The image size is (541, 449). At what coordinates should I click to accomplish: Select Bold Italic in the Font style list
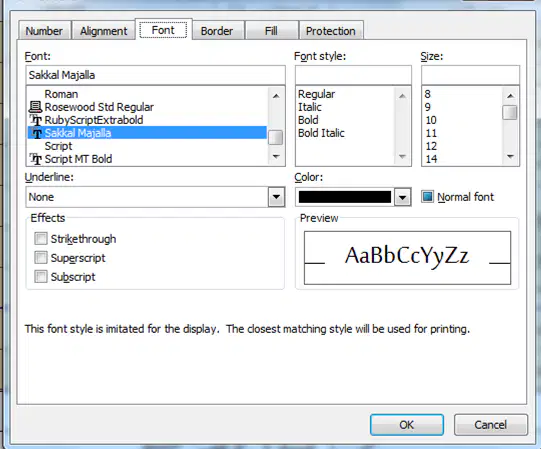pyautogui.click(x=321, y=133)
